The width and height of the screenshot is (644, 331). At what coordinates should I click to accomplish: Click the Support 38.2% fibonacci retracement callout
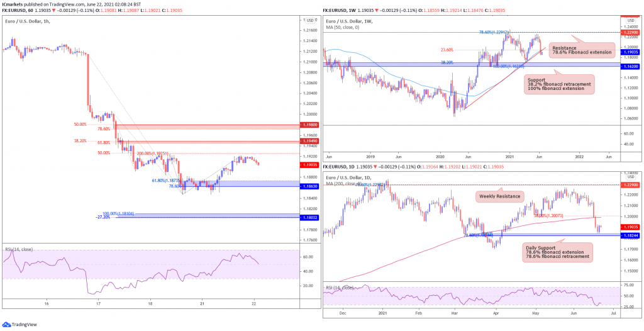click(x=559, y=84)
